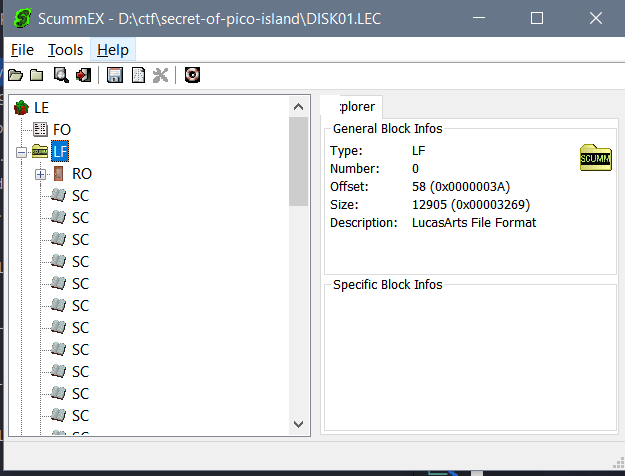This screenshot has height=476, width=625.
Task: Click the crossed tools options icon
Action: click(x=160, y=75)
